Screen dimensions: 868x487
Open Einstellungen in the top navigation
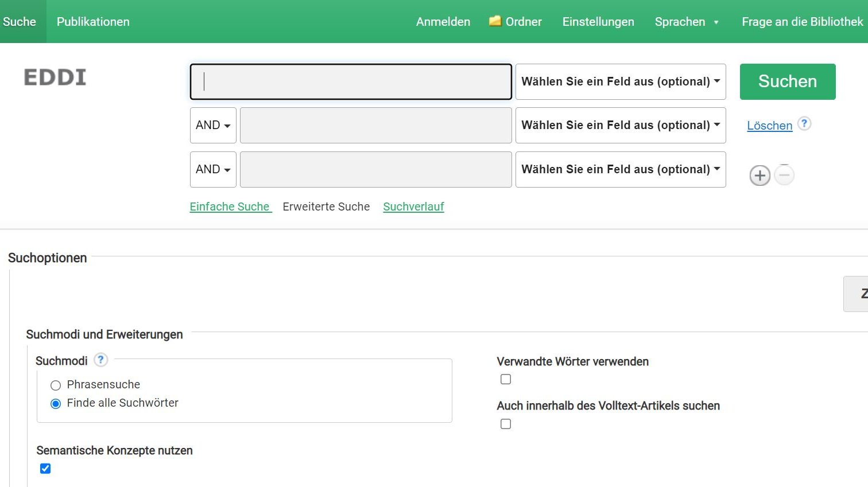[598, 22]
